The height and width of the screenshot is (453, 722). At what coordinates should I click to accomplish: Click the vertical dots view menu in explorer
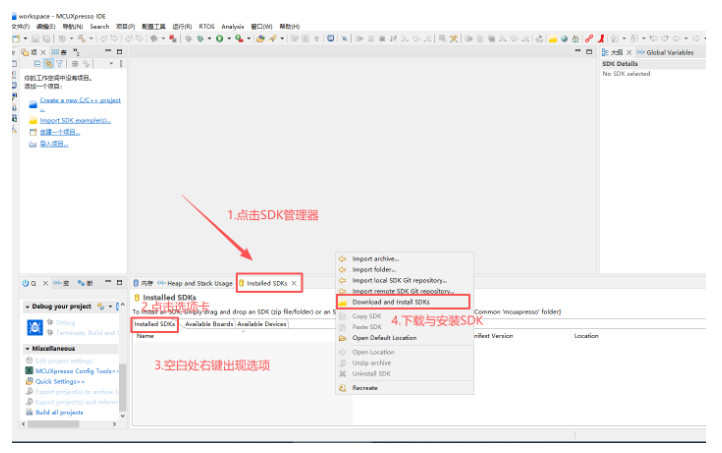click(x=121, y=64)
